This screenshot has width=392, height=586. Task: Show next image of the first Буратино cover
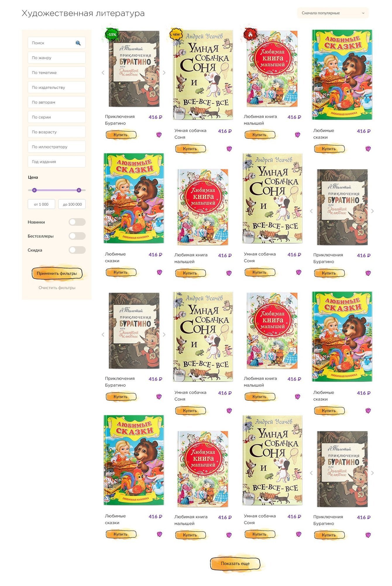pyautogui.click(x=164, y=73)
